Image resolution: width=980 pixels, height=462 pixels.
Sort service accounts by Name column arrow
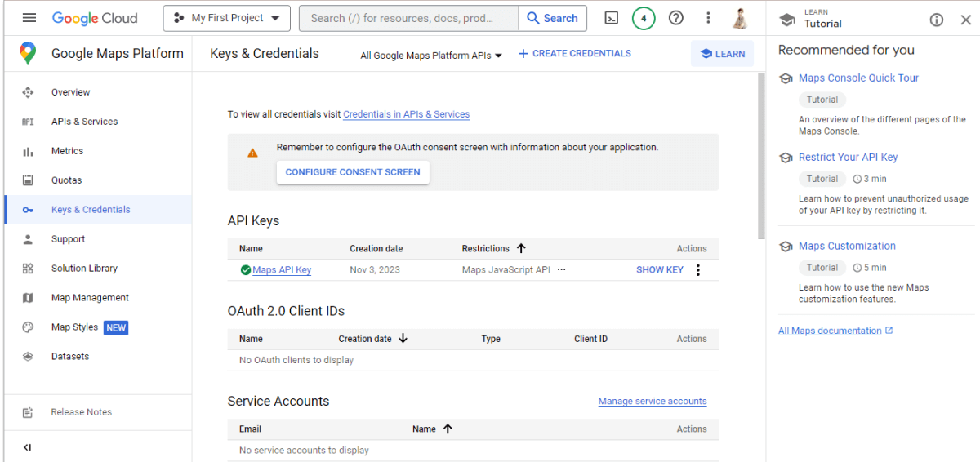pos(448,429)
